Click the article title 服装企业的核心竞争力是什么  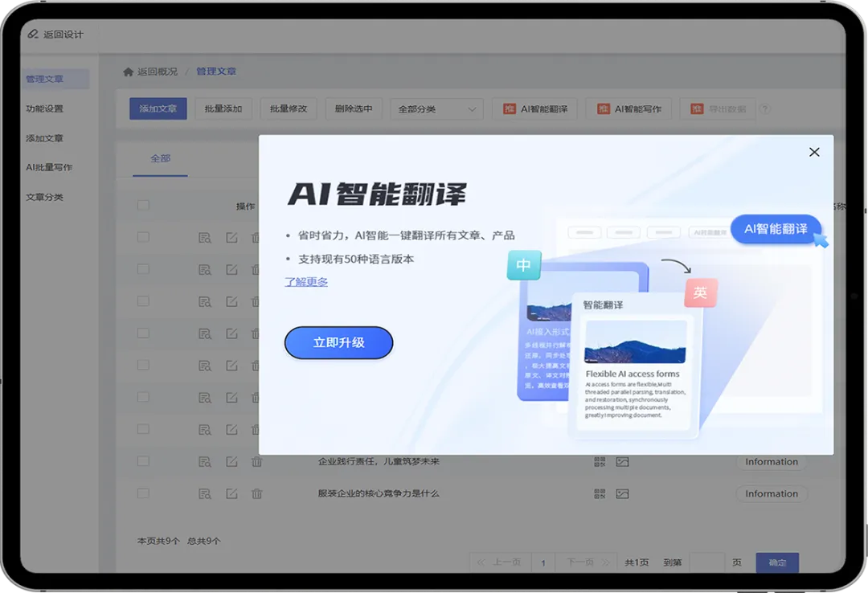pos(379,493)
